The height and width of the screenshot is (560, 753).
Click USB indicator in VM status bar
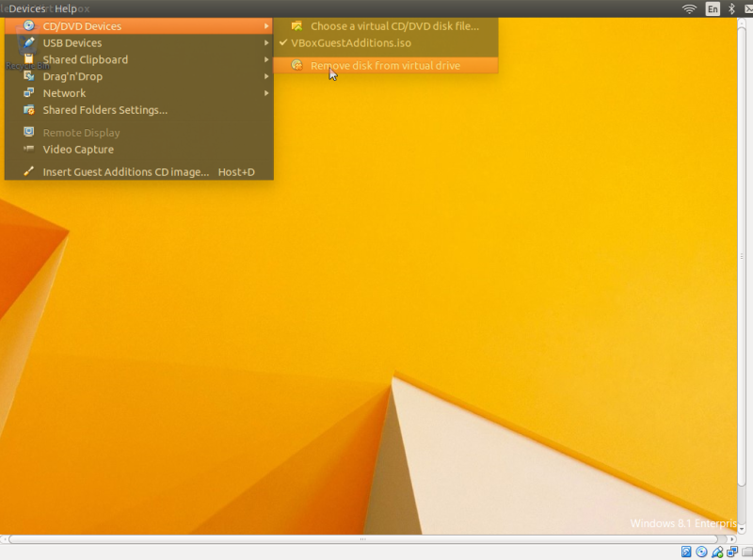tap(717, 552)
